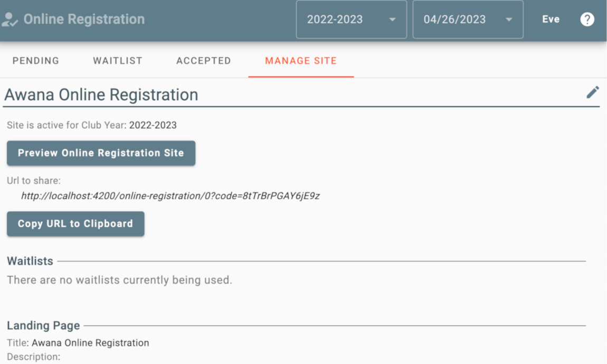Click the help question mark icon
The height and width of the screenshot is (364, 607).
tap(587, 20)
